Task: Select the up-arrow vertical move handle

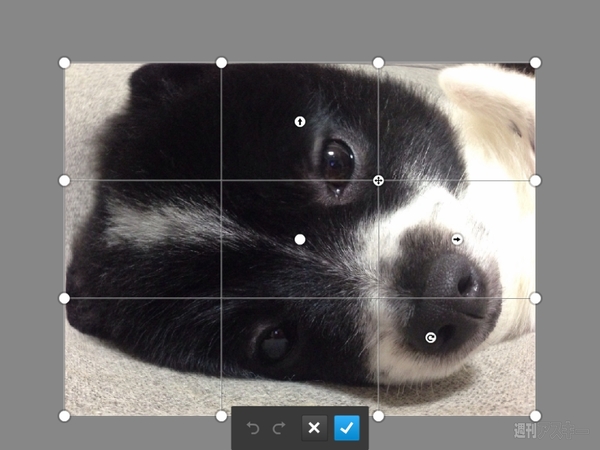Action: tap(300, 122)
